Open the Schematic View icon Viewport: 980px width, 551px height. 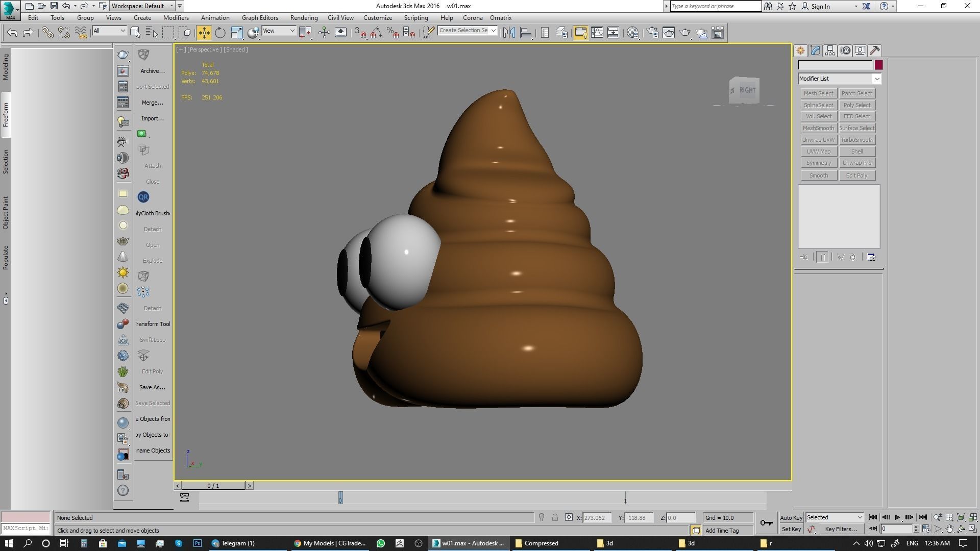click(614, 33)
